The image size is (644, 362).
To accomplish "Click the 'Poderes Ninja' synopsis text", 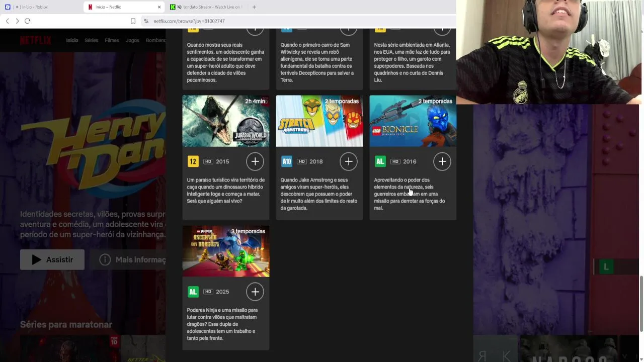I will [222, 324].
